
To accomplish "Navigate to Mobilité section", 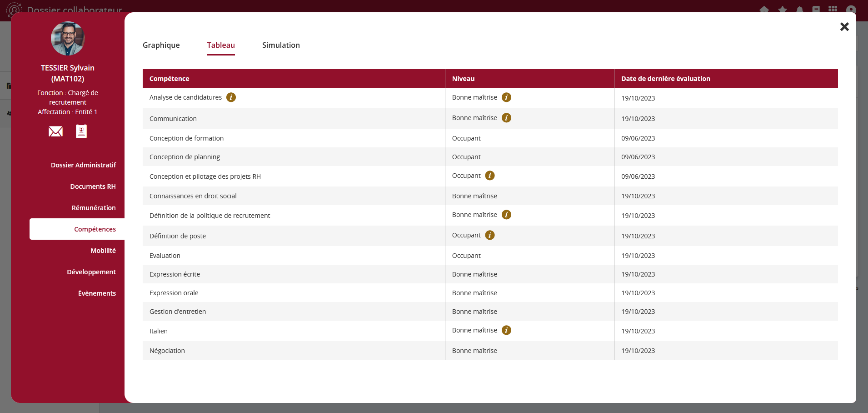I will pos(103,251).
